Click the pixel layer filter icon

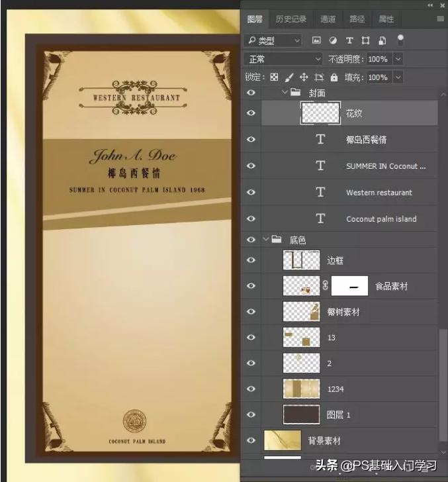[x=316, y=41]
